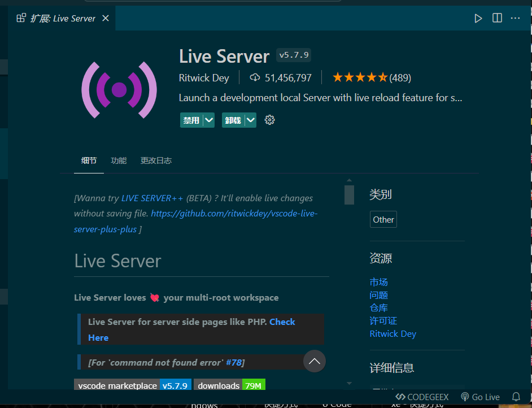Expand the 禁用 dropdown arrow

coord(208,120)
